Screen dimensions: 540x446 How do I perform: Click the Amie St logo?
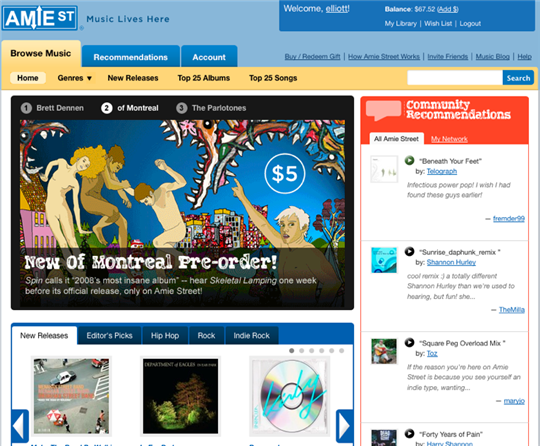tap(40, 18)
